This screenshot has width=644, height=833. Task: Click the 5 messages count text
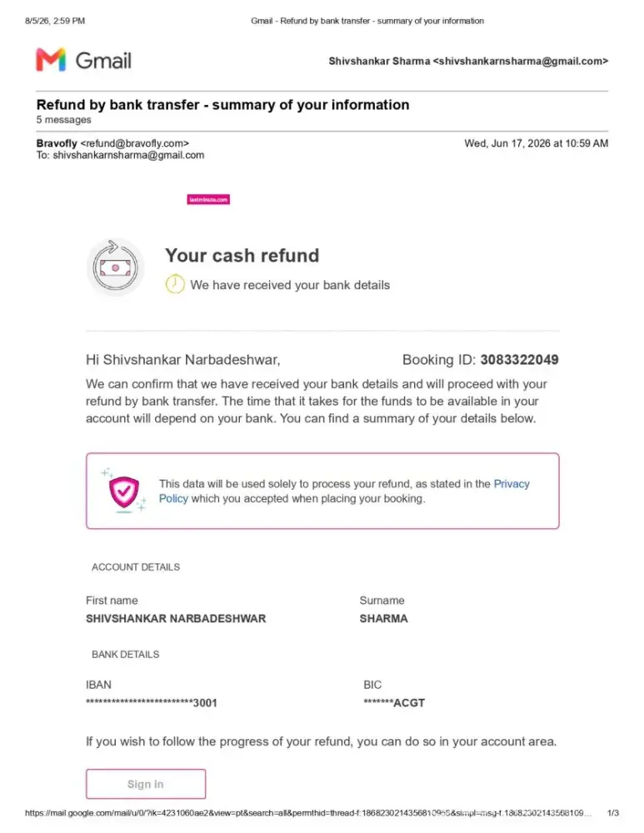(x=64, y=119)
